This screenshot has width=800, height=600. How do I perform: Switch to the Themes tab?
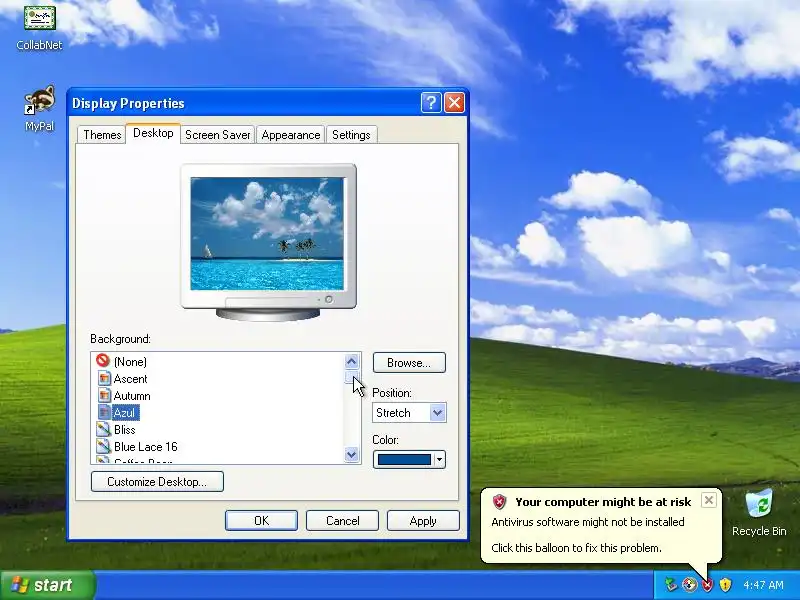point(102,135)
